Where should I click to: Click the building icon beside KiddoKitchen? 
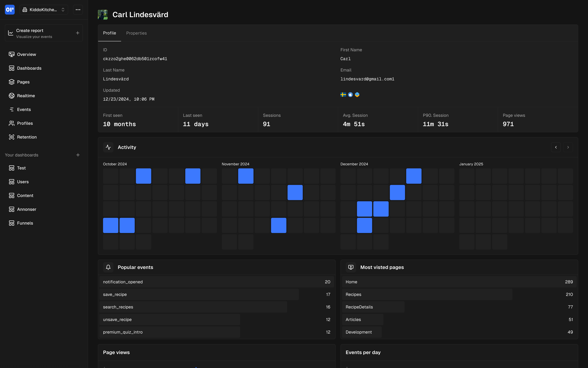tap(25, 10)
